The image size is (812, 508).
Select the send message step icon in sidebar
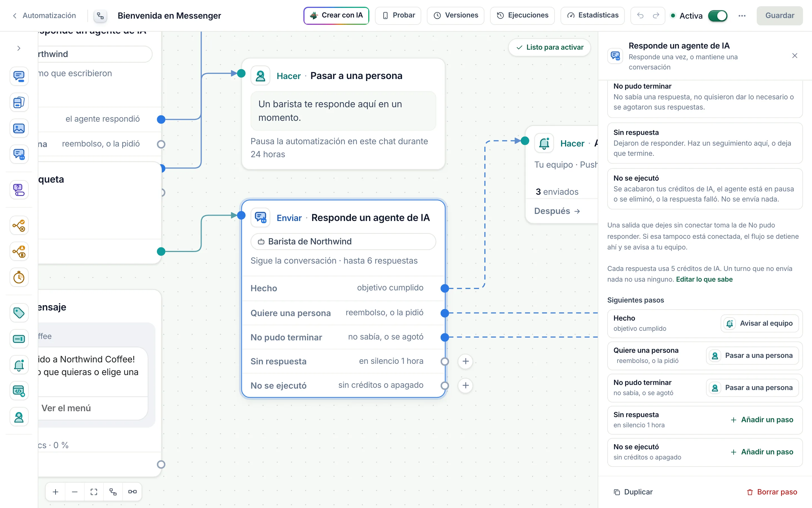coord(19,76)
